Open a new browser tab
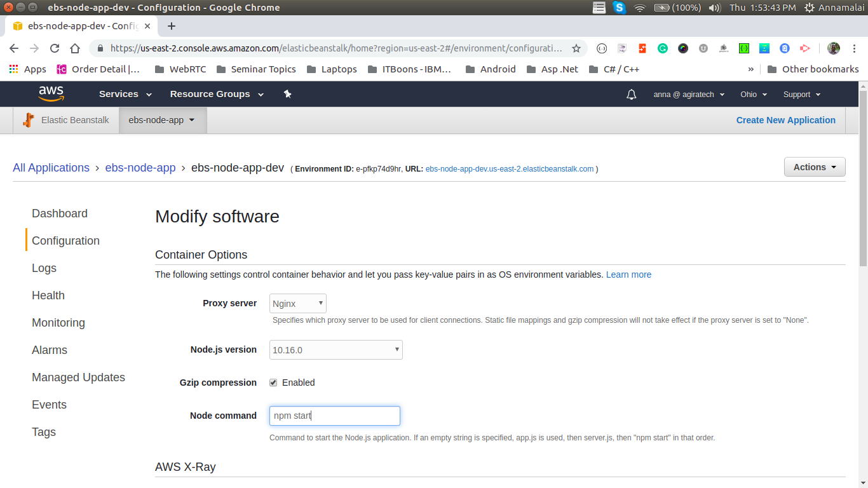 [x=171, y=26]
